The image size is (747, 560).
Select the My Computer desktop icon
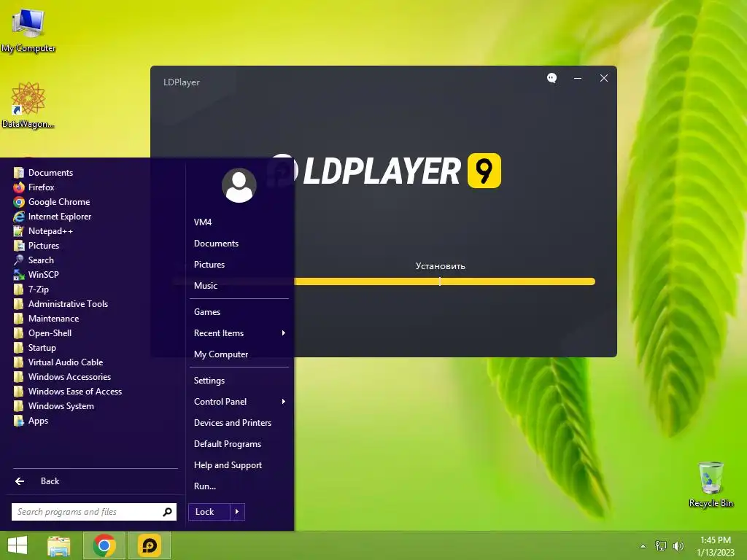[x=28, y=31]
